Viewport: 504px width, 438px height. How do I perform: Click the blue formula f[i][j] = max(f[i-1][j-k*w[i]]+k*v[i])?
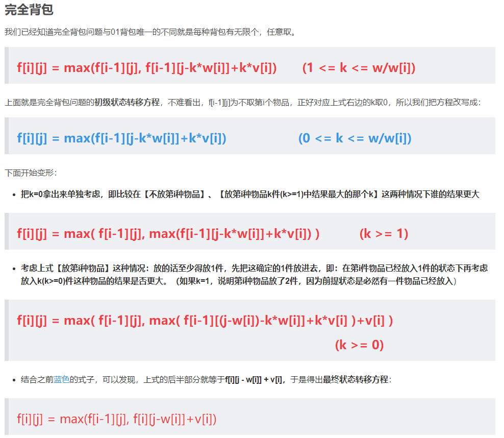(121, 138)
